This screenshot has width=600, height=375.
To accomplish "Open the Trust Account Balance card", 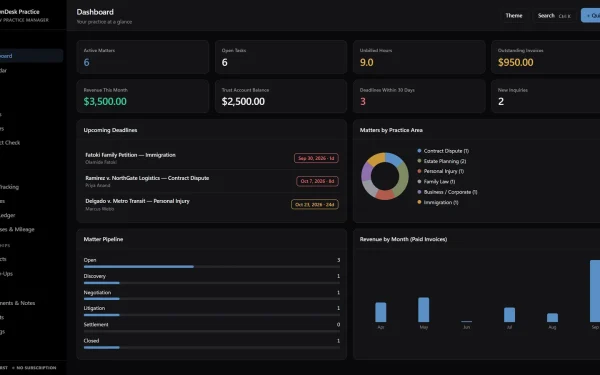I will [281, 96].
